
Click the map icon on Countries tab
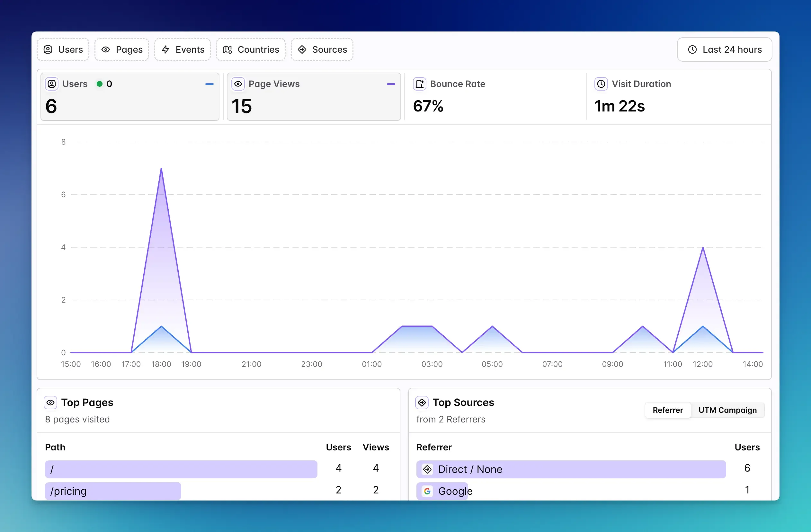pyautogui.click(x=227, y=49)
